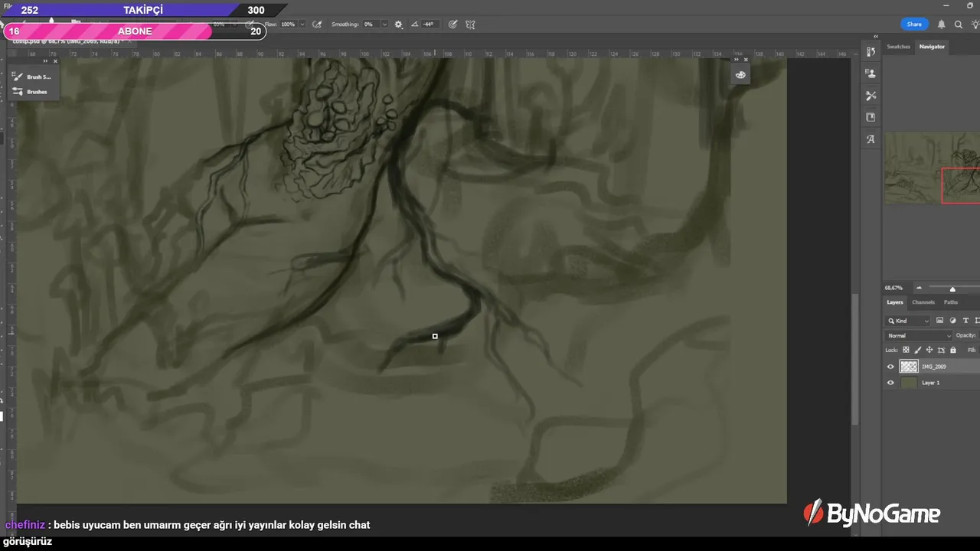Viewport: 980px width, 551px height.
Task: Lock transparent pixels
Action: pos(906,350)
